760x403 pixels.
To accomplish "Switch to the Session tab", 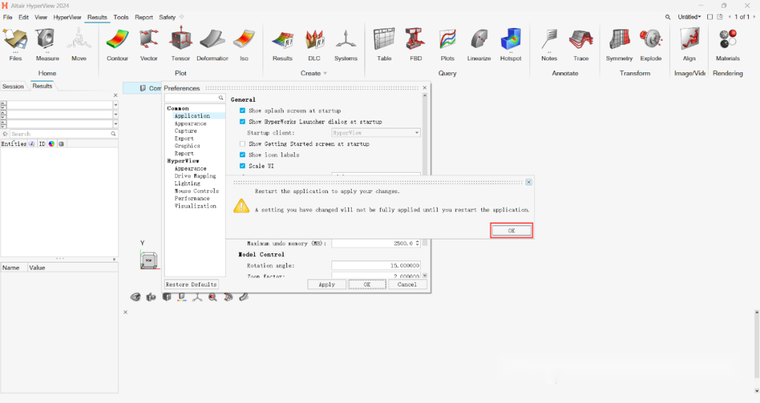I will [13, 86].
